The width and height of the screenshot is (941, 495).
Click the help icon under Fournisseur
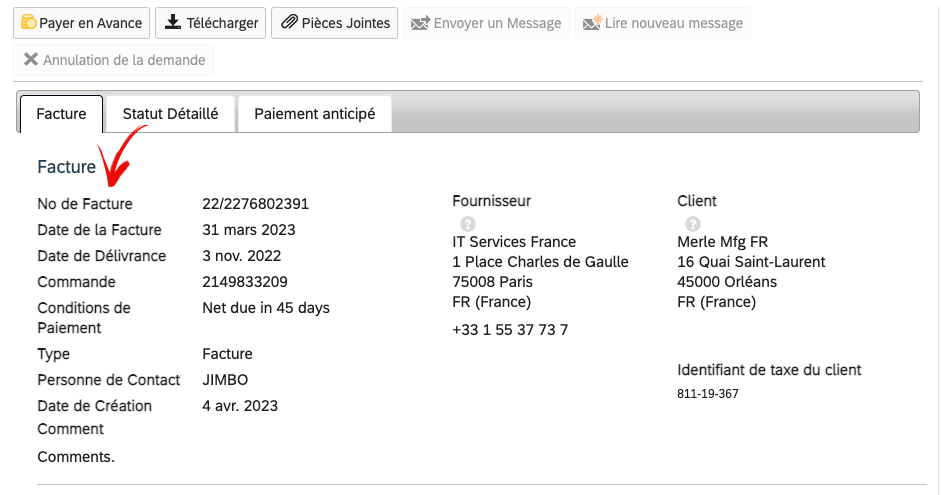click(468, 224)
